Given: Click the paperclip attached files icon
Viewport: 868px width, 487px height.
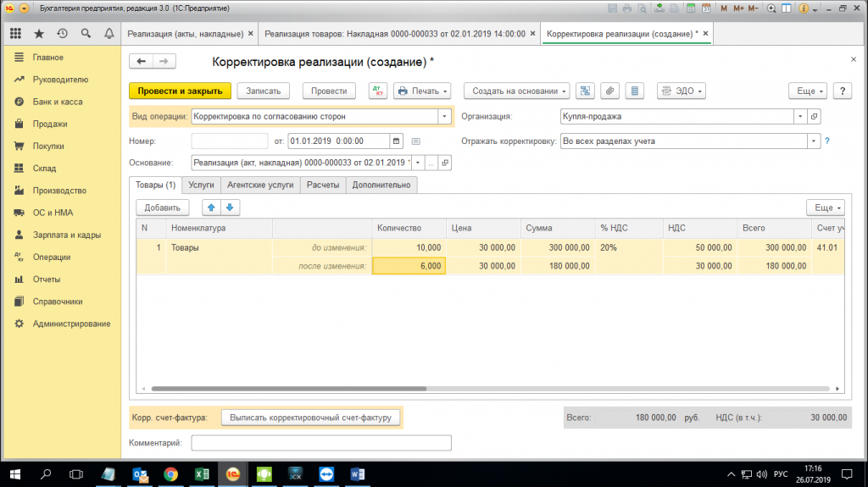Looking at the screenshot, I should [609, 91].
